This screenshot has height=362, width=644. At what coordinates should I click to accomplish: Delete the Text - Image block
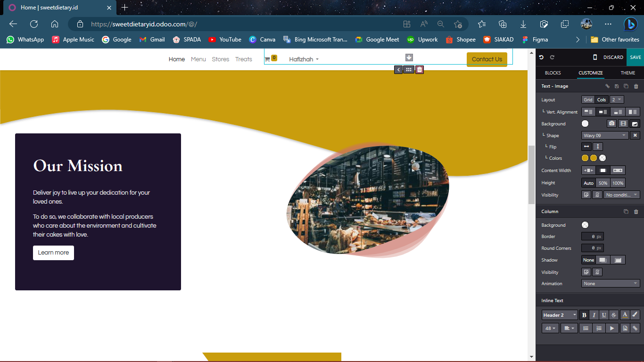636,86
